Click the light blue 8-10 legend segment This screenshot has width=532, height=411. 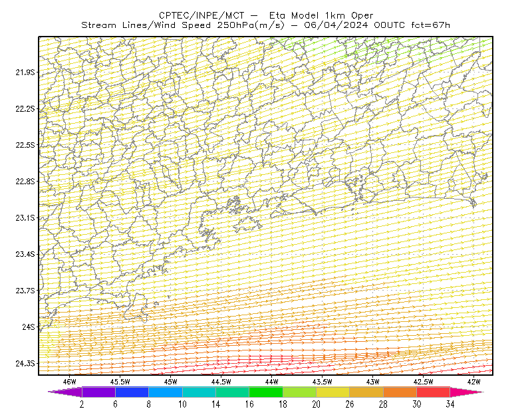point(166,392)
